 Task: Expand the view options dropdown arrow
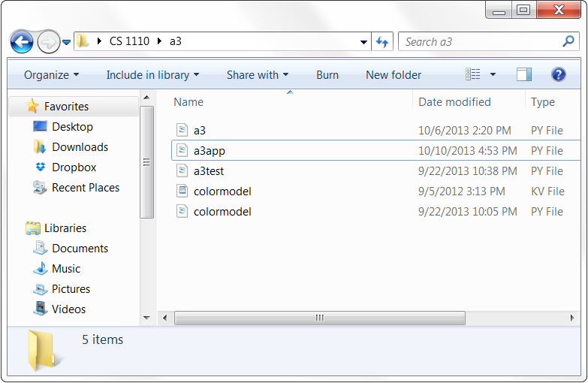coord(493,74)
